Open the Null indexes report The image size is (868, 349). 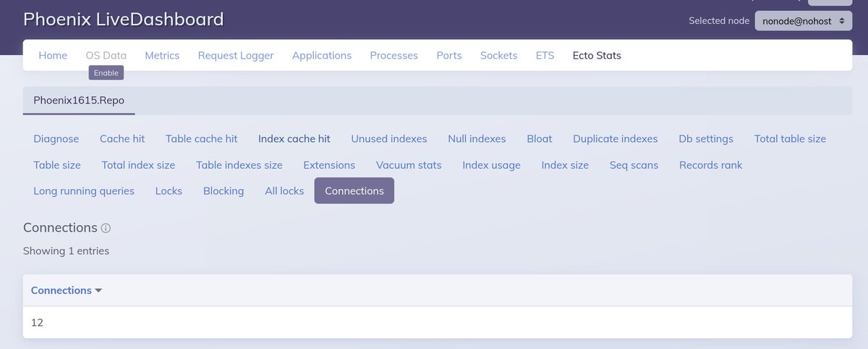477,138
